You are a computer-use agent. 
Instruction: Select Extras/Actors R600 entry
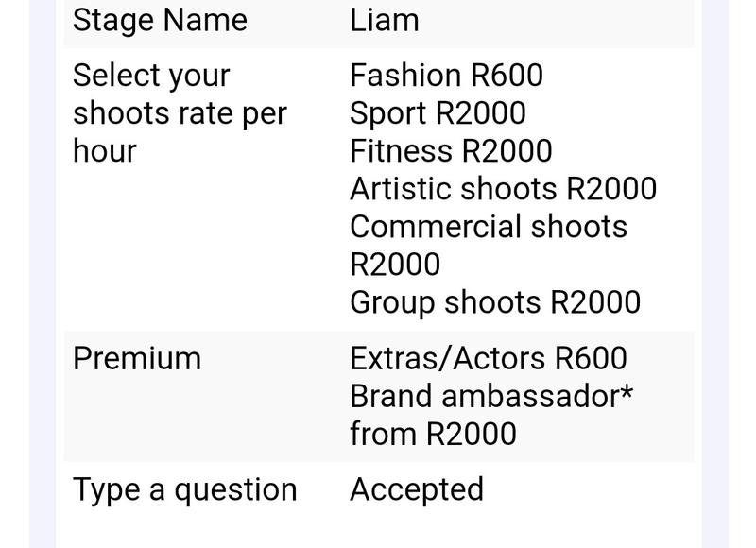[489, 359]
